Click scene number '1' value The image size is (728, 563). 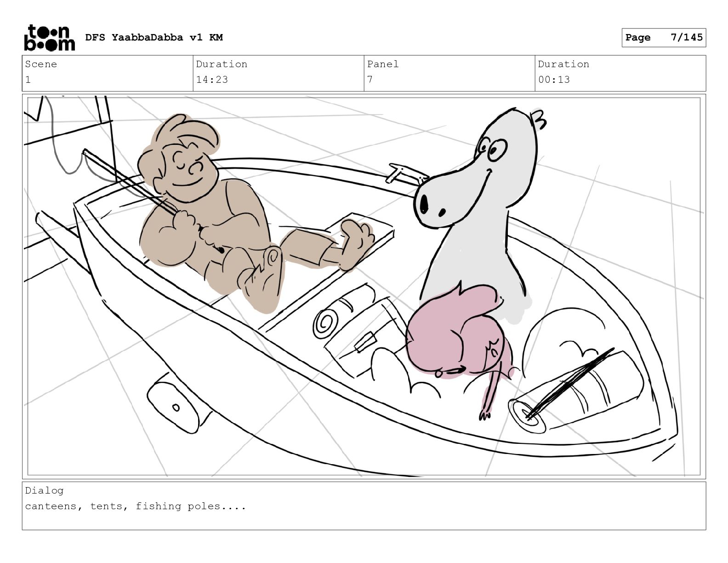[28, 80]
